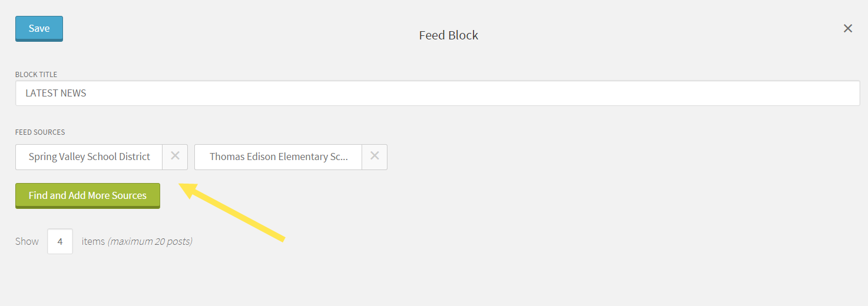Click the LATEST NEWS text in title field

click(x=56, y=94)
